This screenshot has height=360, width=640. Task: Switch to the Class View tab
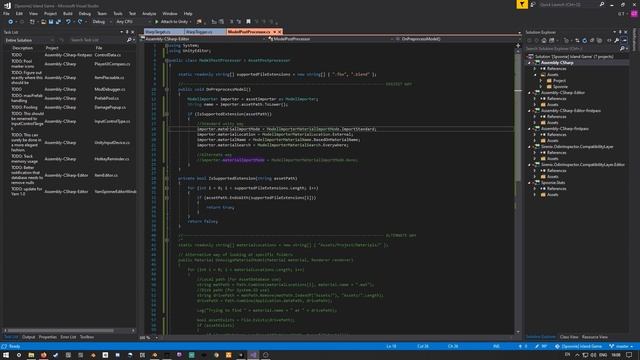click(x=569, y=337)
